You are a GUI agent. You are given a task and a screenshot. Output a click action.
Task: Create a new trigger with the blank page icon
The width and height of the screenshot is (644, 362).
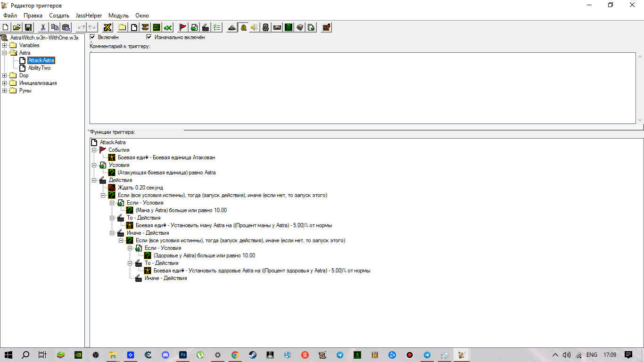134,27
